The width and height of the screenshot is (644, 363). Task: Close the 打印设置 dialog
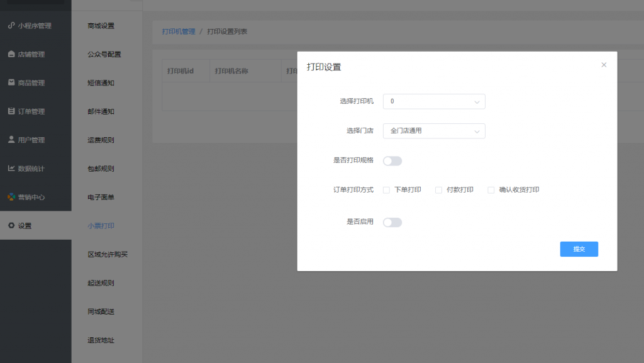[604, 65]
